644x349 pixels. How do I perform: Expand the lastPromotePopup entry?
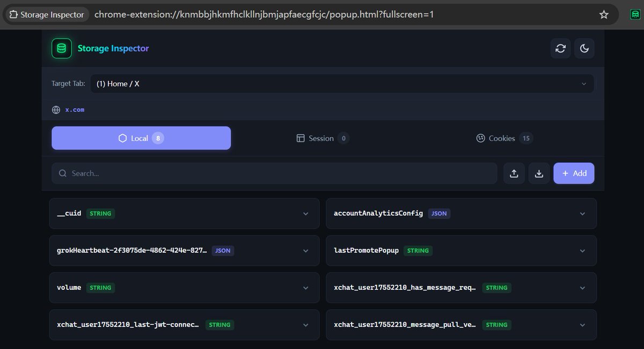coord(582,251)
